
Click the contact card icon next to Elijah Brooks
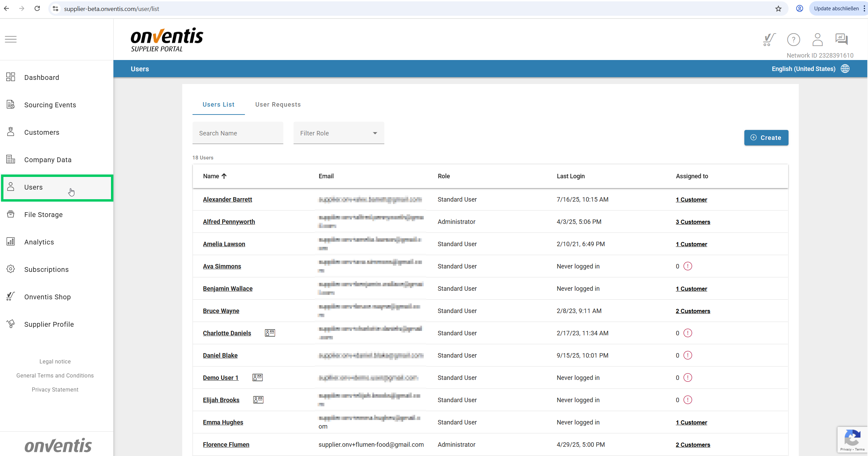tap(258, 400)
